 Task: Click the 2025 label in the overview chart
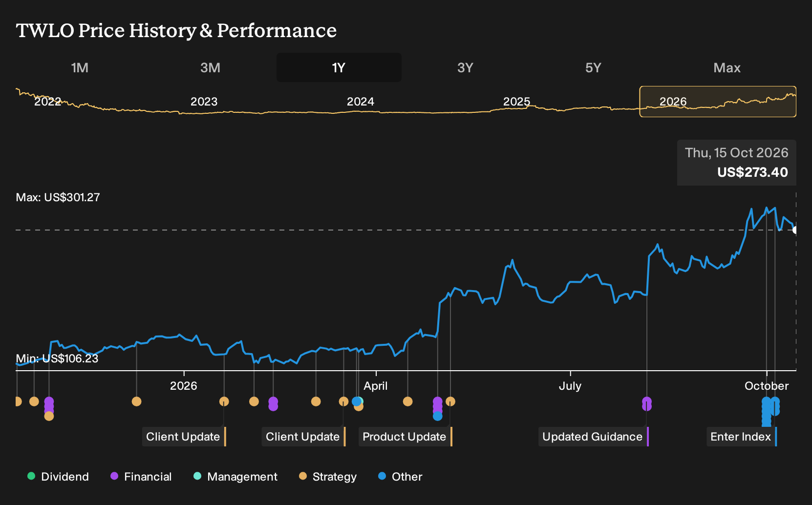[517, 102]
